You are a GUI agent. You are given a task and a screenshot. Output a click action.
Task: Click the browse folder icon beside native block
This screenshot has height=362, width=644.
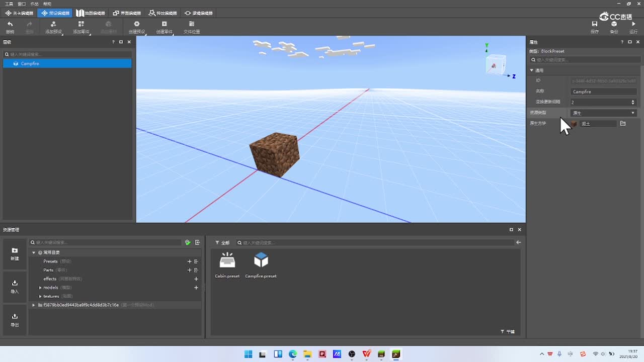click(x=623, y=124)
